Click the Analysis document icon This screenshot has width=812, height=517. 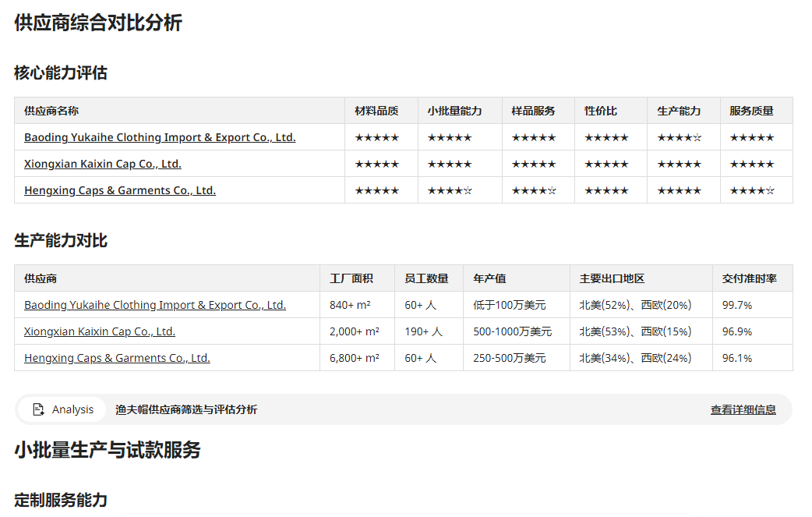[x=38, y=409]
